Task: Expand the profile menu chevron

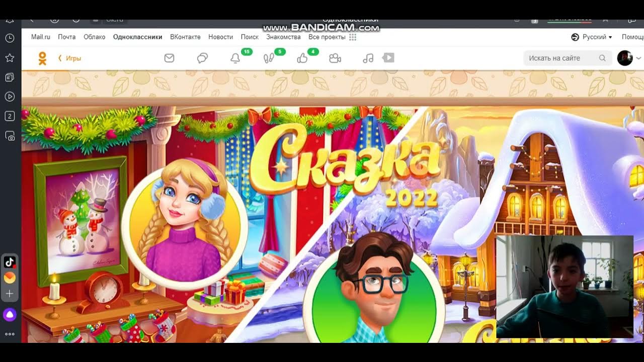Action: (639, 58)
